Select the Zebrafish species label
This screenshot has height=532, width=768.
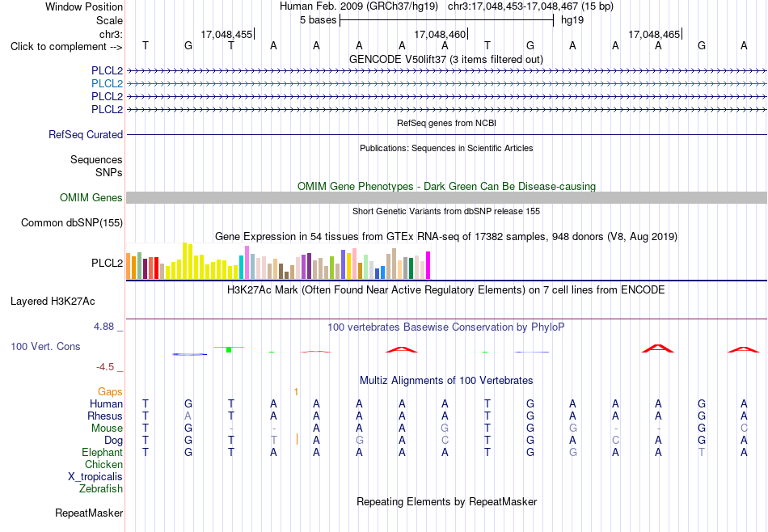pyautogui.click(x=100, y=488)
